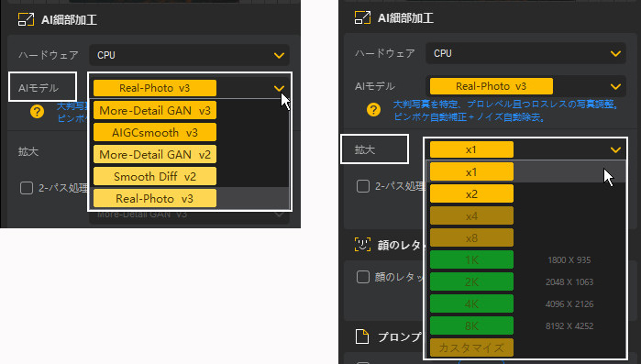This screenshot has width=641, height=364.
Task: Choose 1K resolution option
Action: pos(471,259)
